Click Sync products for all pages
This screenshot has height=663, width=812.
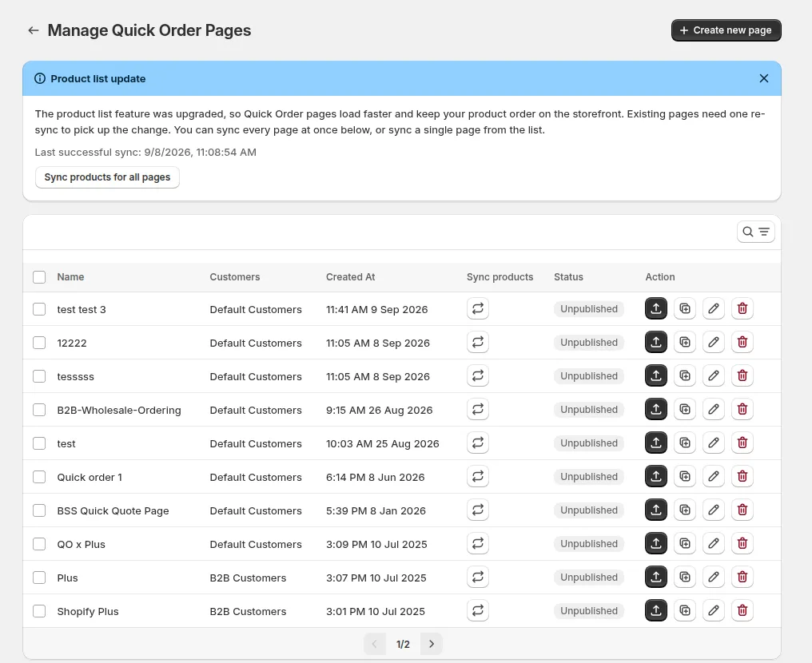(107, 177)
